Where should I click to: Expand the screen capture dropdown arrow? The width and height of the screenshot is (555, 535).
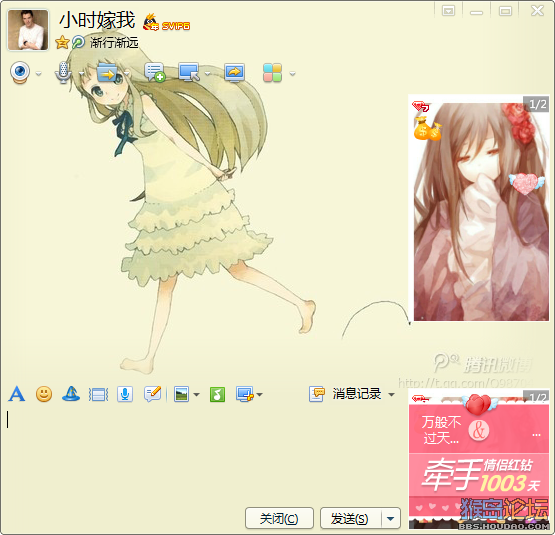(259, 394)
